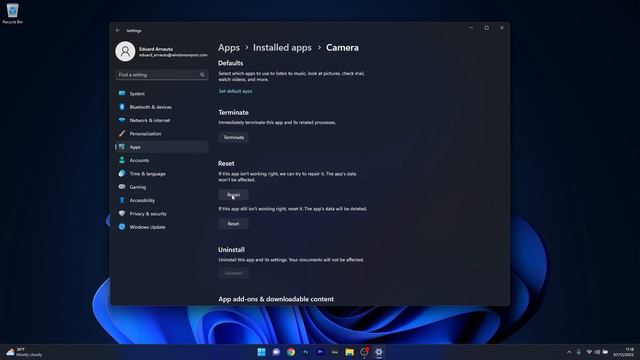Click the Reset button
640x360 pixels.
point(233,224)
